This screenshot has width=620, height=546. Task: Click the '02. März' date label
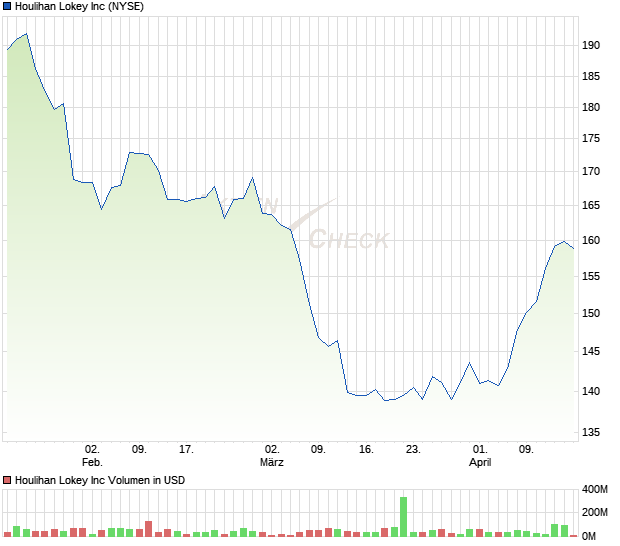272,455
